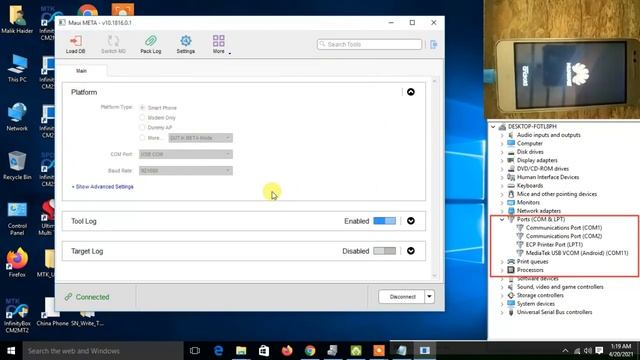The width and height of the screenshot is (640, 360).
Task: Select Mice and other pointing devices
Action: (x=557, y=194)
